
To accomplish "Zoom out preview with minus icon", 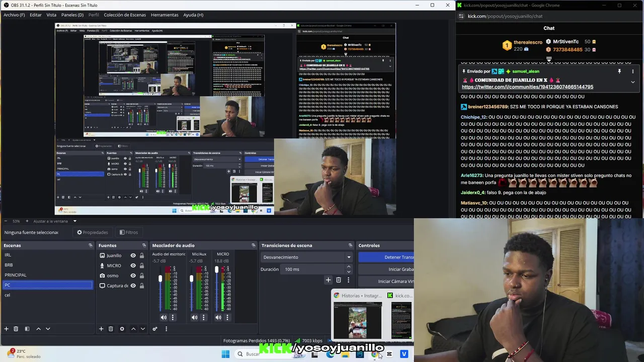I will (x=7, y=221).
